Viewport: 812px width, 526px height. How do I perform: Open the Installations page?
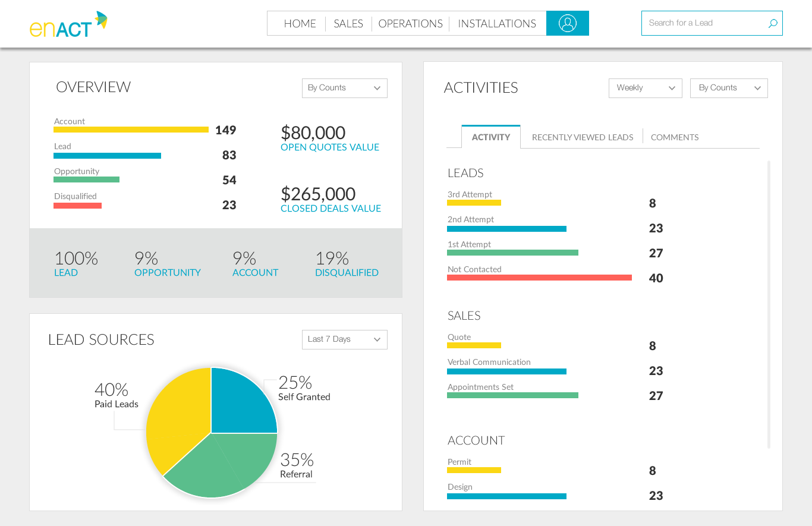[497, 24]
